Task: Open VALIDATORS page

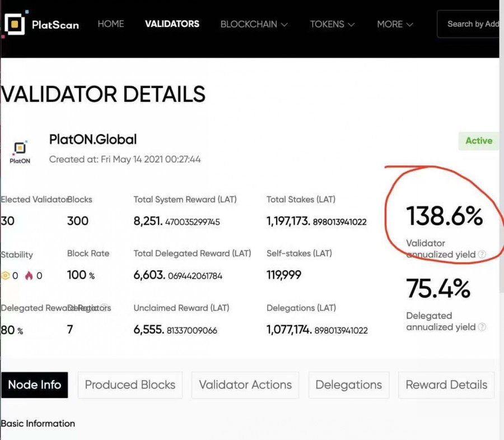Action: point(172,24)
